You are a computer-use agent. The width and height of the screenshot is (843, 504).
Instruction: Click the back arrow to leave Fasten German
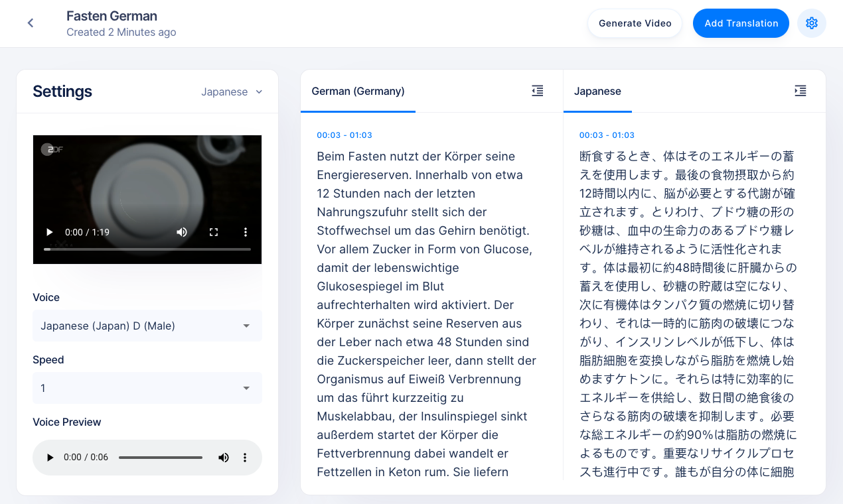pyautogui.click(x=31, y=23)
